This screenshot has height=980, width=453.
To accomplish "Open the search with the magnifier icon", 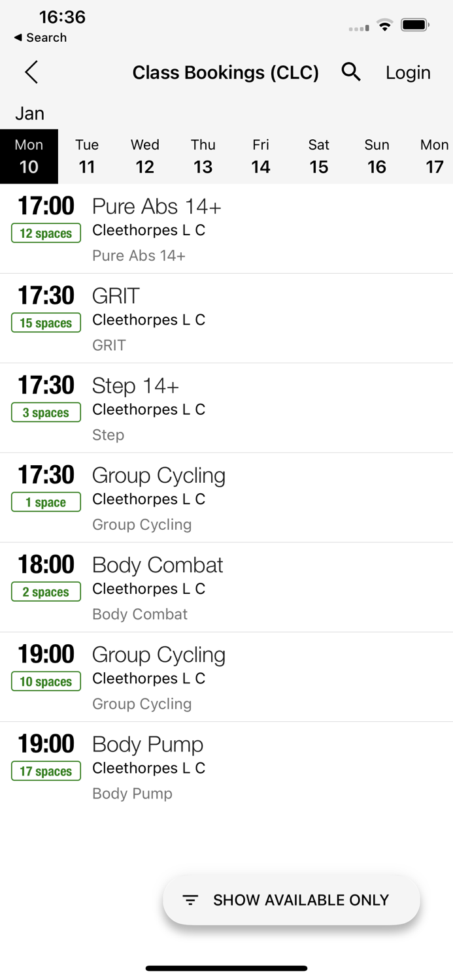I will [351, 72].
